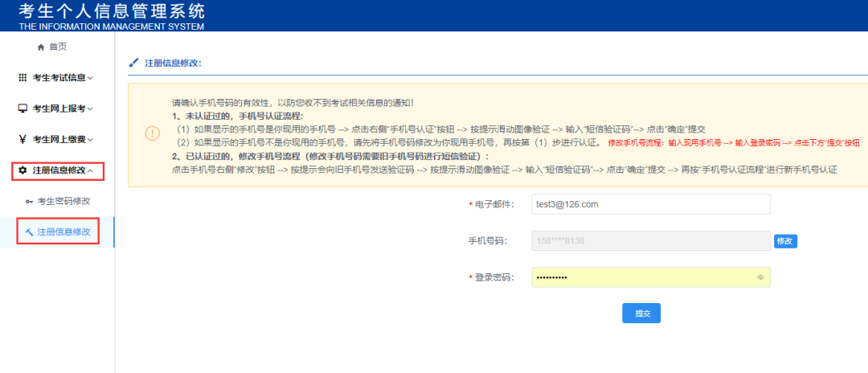Click the 电子邮件 input field

pyautogui.click(x=651, y=204)
